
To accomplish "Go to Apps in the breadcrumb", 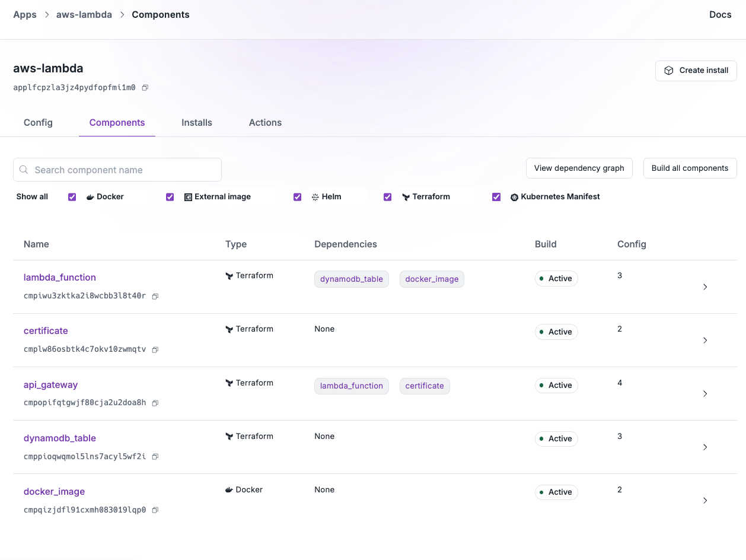I will pos(25,14).
